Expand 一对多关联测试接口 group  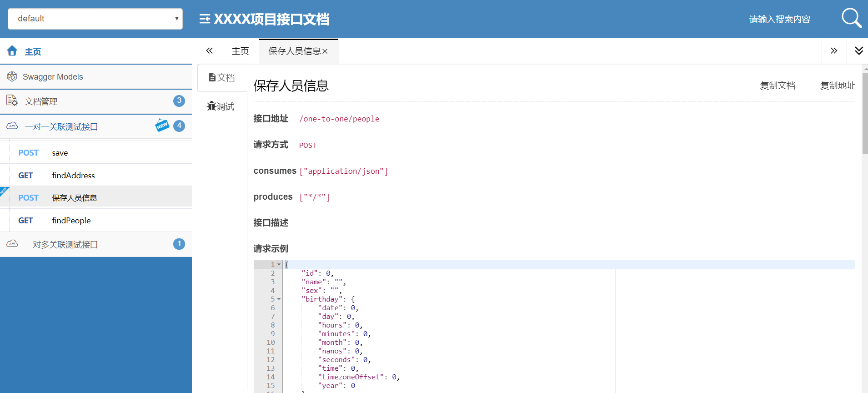pos(96,244)
